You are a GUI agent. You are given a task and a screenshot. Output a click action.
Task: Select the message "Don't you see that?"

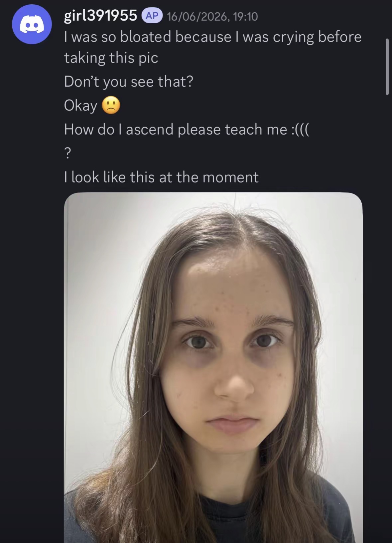click(x=129, y=82)
